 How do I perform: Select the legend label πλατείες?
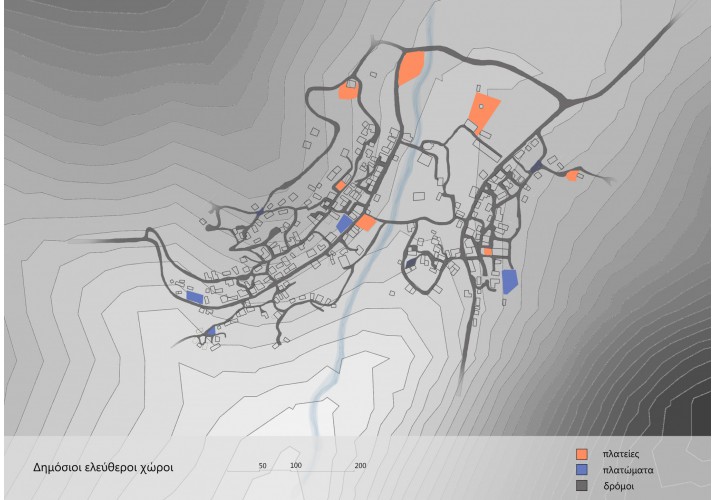(x=621, y=454)
